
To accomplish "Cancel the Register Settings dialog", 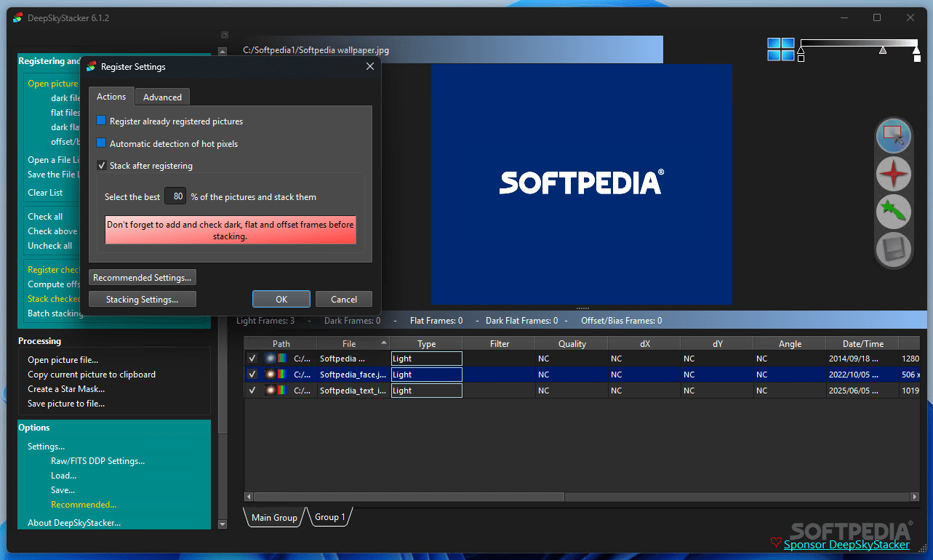I will pos(344,299).
